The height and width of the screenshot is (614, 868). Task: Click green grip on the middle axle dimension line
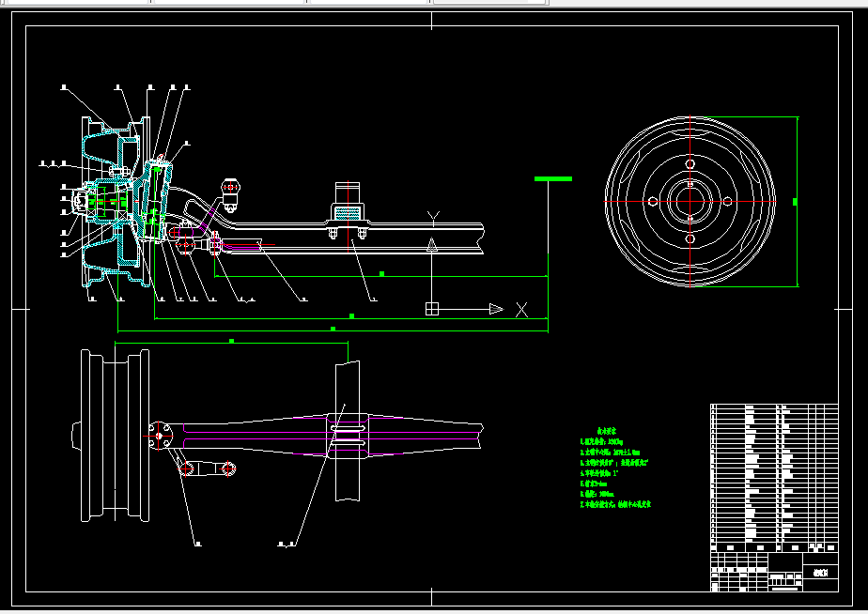pyautogui.click(x=351, y=315)
